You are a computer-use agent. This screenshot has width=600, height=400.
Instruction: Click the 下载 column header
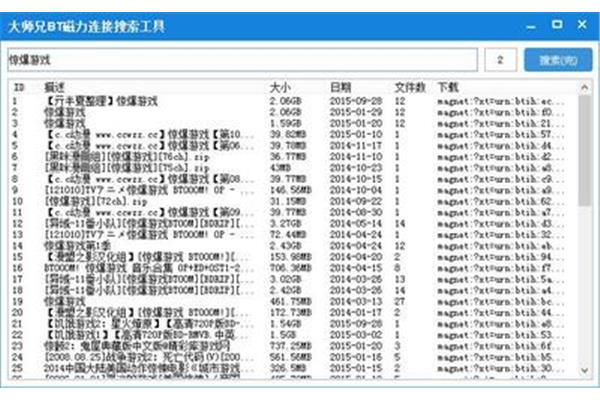(x=448, y=87)
